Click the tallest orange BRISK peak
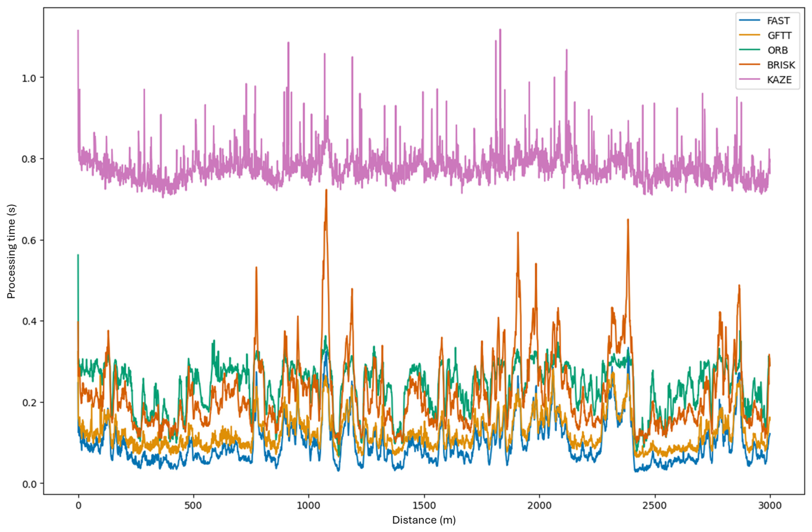 coord(326,191)
